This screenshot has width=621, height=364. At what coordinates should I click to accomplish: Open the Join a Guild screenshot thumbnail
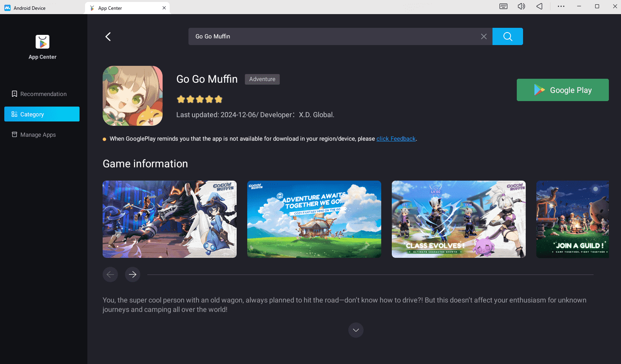[x=572, y=219]
